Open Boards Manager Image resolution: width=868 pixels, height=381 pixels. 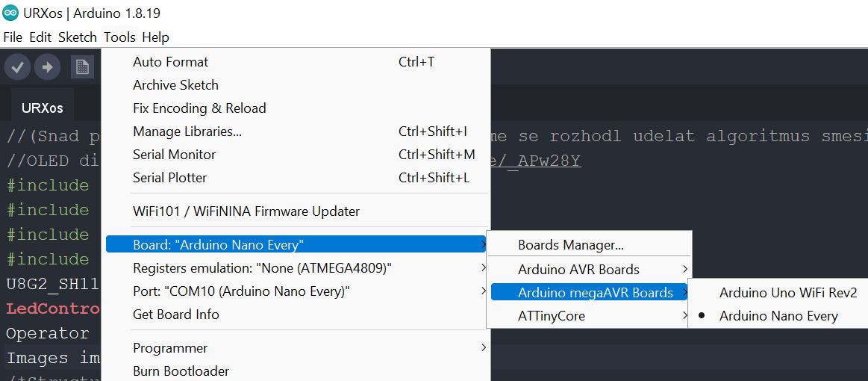click(x=570, y=245)
